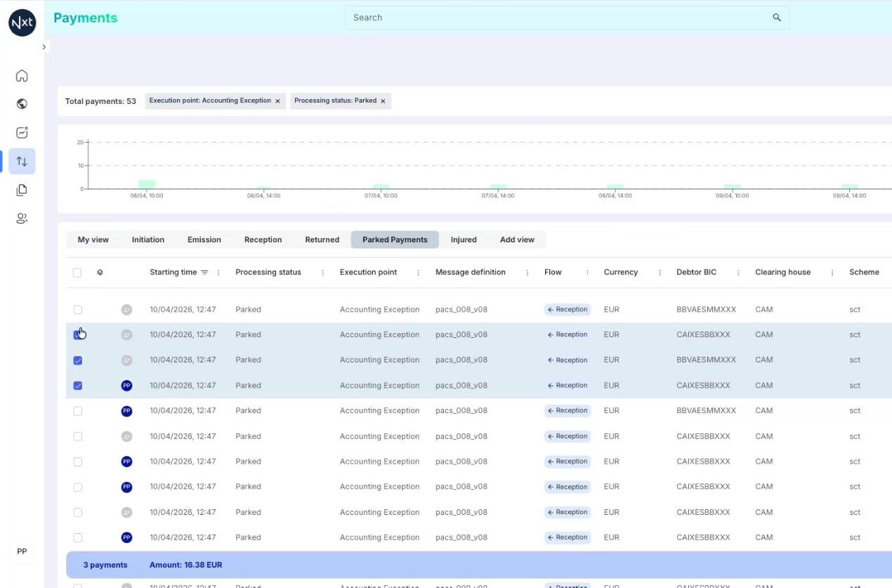Open the Processing status column options menu

[323, 273]
